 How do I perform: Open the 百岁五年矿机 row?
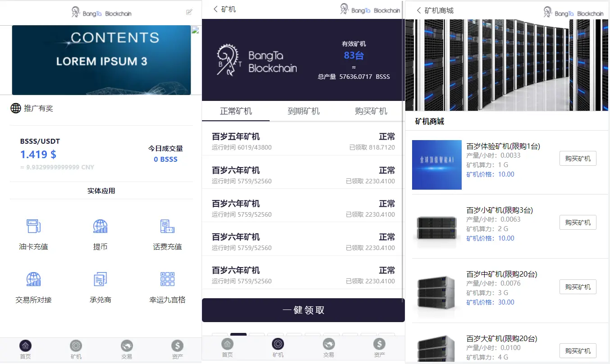click(303, 141)
